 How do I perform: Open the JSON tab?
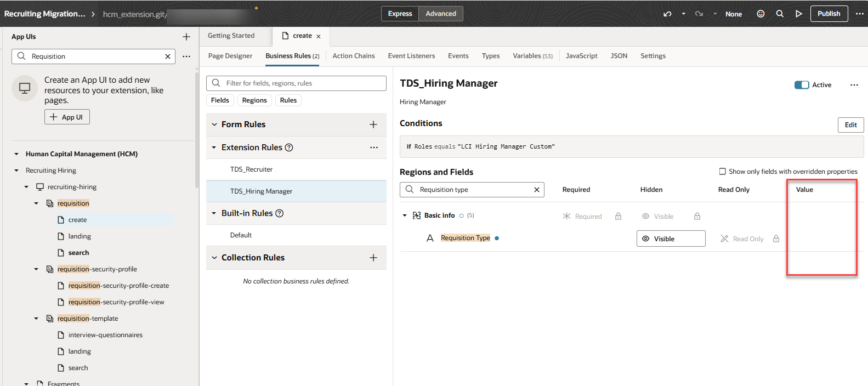619,56
